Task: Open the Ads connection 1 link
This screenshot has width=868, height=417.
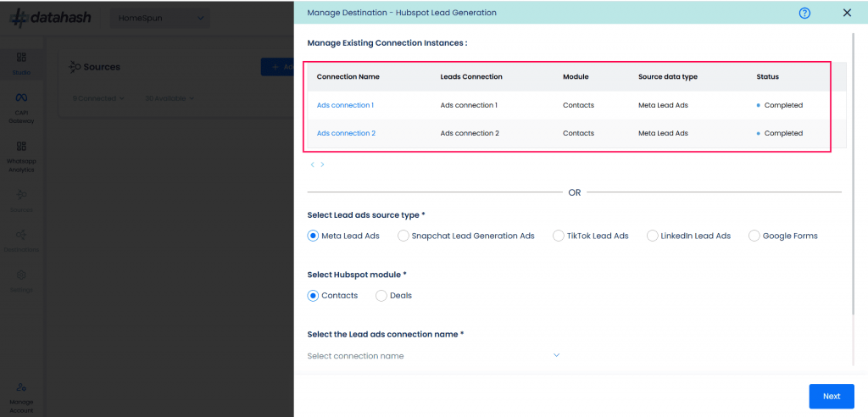Action: (x=345, y=105)
